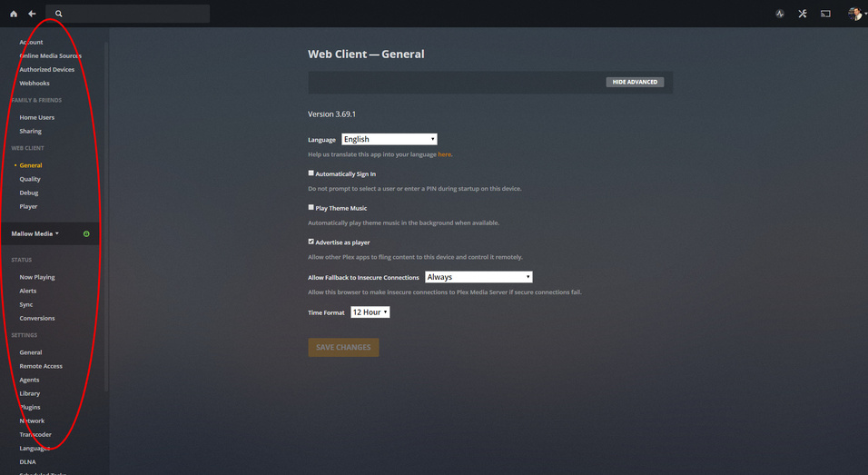868x475 pixels.
Task: Open Conversions status page
Action: [x=37, y=318]
